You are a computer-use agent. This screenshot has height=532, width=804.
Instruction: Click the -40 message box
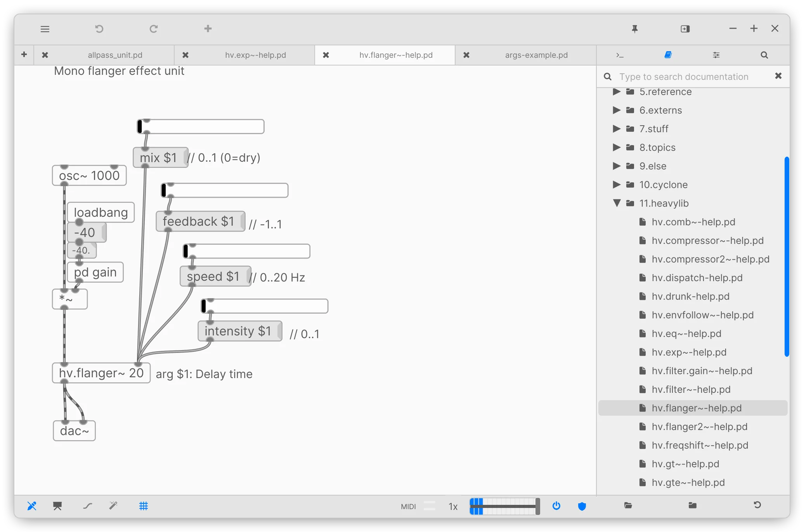(x=87, y=232)
